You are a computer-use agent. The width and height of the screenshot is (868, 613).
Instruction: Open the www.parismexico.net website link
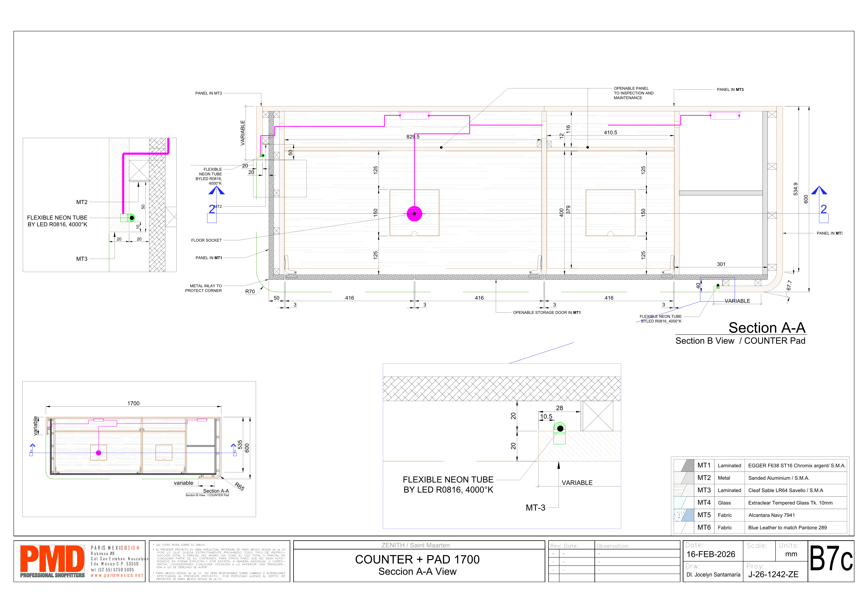tap(117, 575)
